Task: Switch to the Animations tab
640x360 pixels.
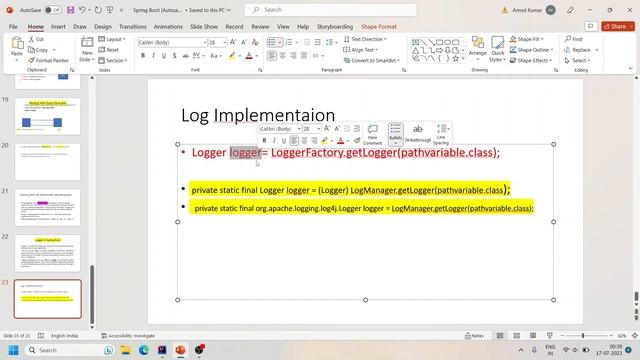Action: pos(168,27)
